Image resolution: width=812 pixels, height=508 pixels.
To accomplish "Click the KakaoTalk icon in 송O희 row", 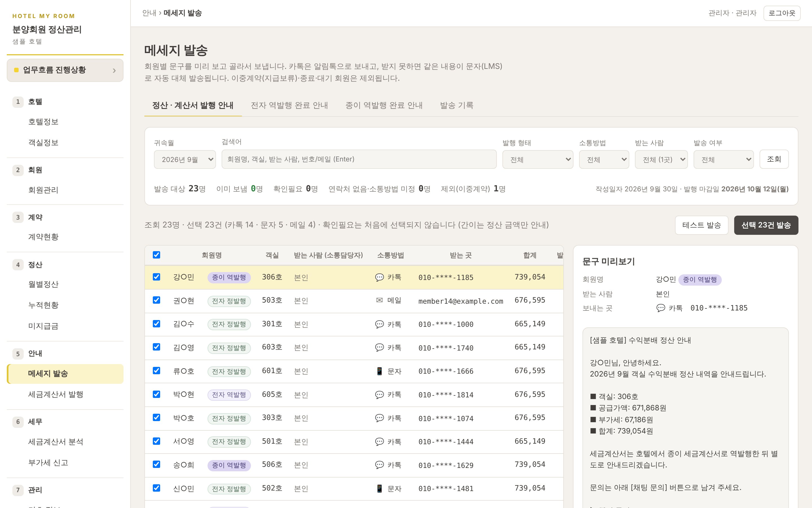I will coord(379,465).
